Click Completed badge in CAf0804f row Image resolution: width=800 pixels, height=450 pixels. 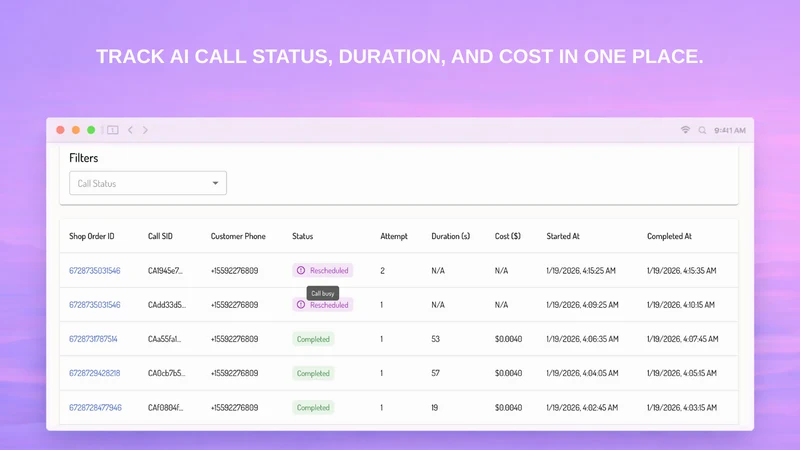[x=313, y=407]
